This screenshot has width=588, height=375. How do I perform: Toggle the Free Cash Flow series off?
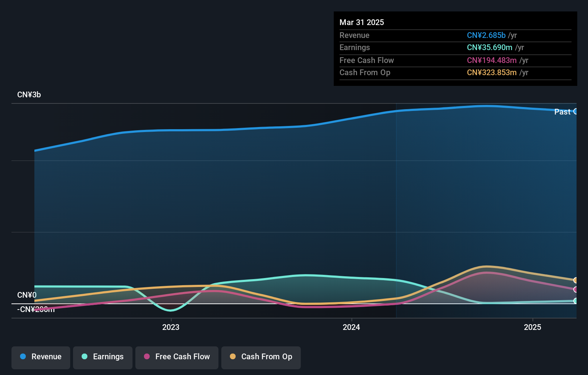177,357
